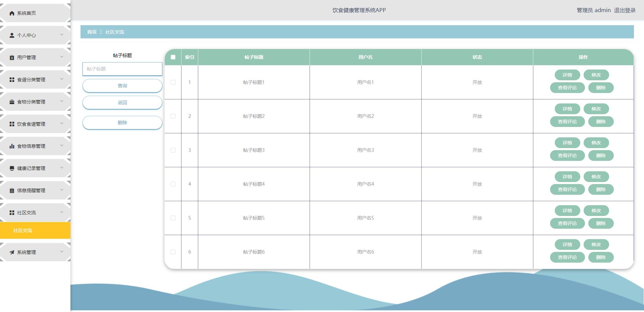Open the 健康记录管理 sidebar menu
Viewport: 644px width, 312px height.
(x=35, y=168)
